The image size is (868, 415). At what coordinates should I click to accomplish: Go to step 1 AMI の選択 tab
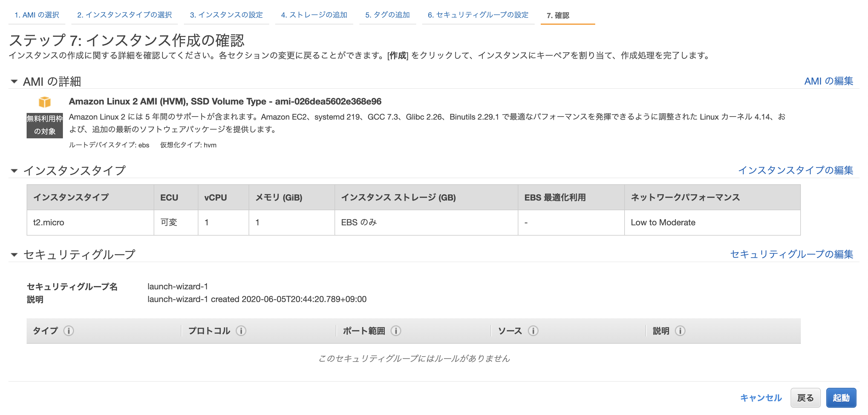pyautogui.click(x=37, y=15)
